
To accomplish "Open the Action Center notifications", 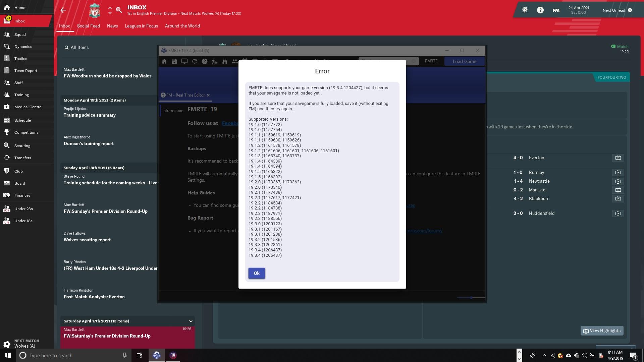I will click(633, 355).
